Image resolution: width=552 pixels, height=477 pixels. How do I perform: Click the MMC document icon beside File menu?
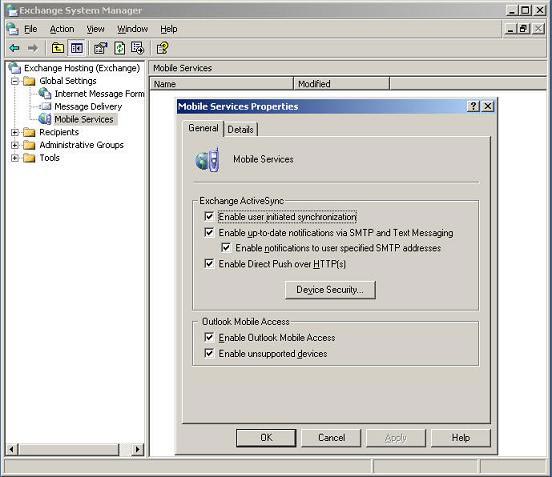point(13,29)
